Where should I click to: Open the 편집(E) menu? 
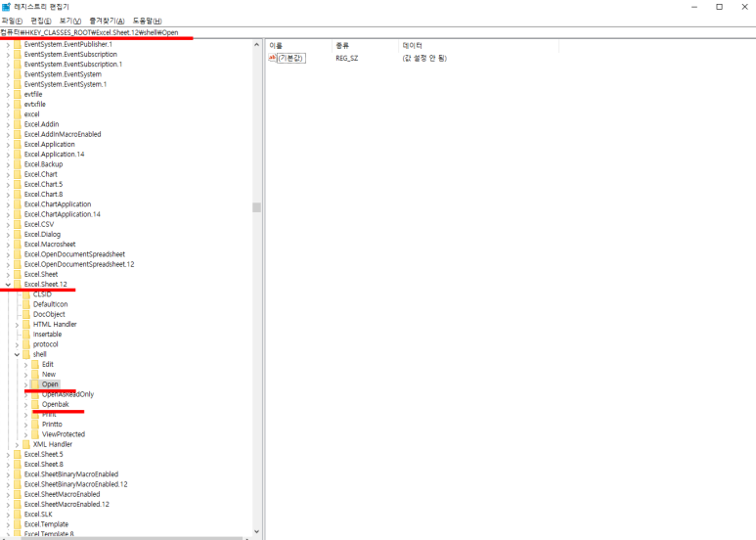[x=41, y=21]
